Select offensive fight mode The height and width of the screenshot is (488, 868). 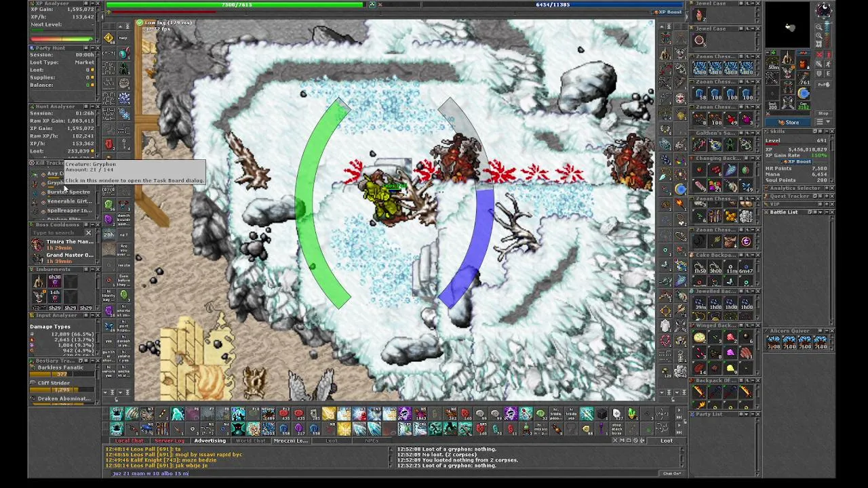pos(819,55)
